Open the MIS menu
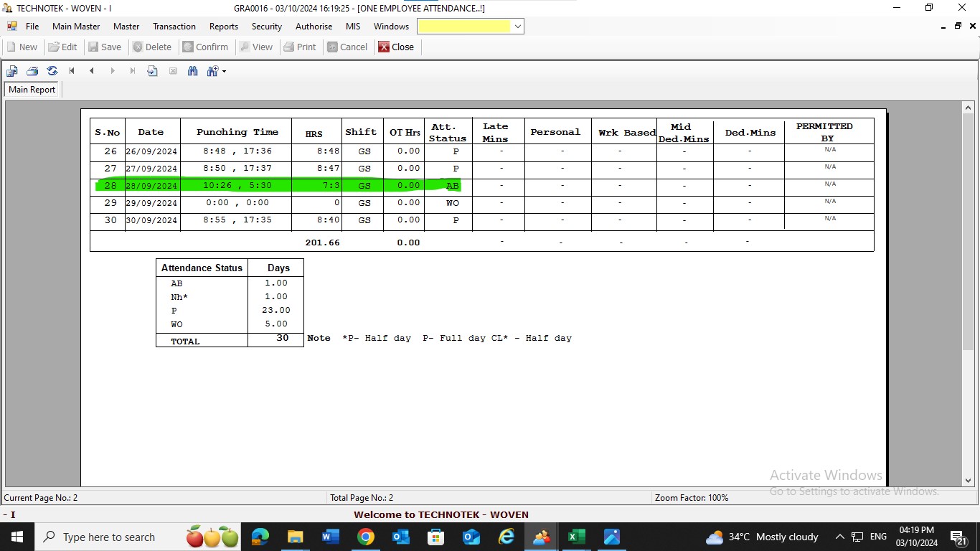Image resolution: width=980 pixels, height=551 pixels. click(x=353, y=27)
